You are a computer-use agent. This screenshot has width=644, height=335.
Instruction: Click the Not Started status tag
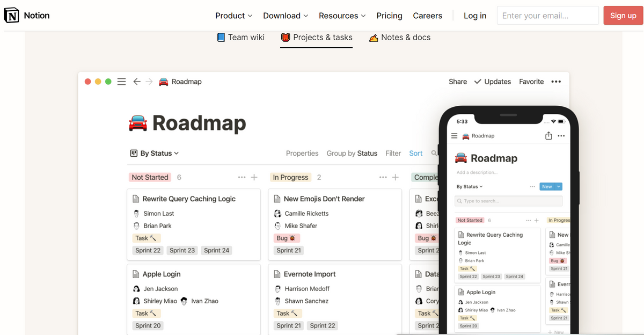click(150, 177)
